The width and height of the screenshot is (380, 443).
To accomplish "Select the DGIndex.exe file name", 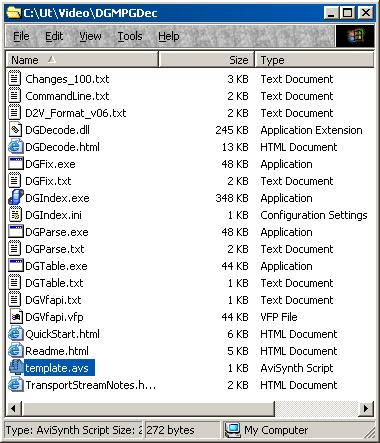I will click(x=57, y=198).
